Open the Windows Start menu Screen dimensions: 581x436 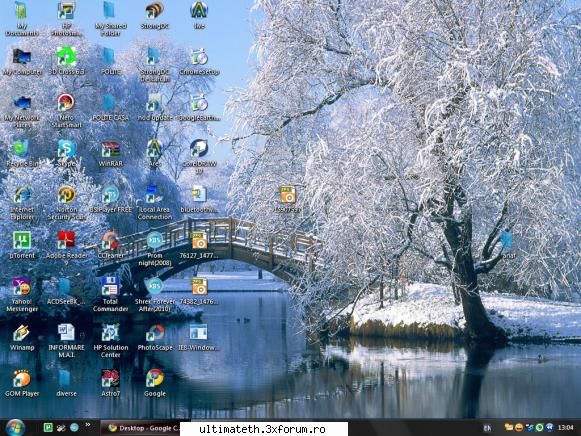click(16, 427)
